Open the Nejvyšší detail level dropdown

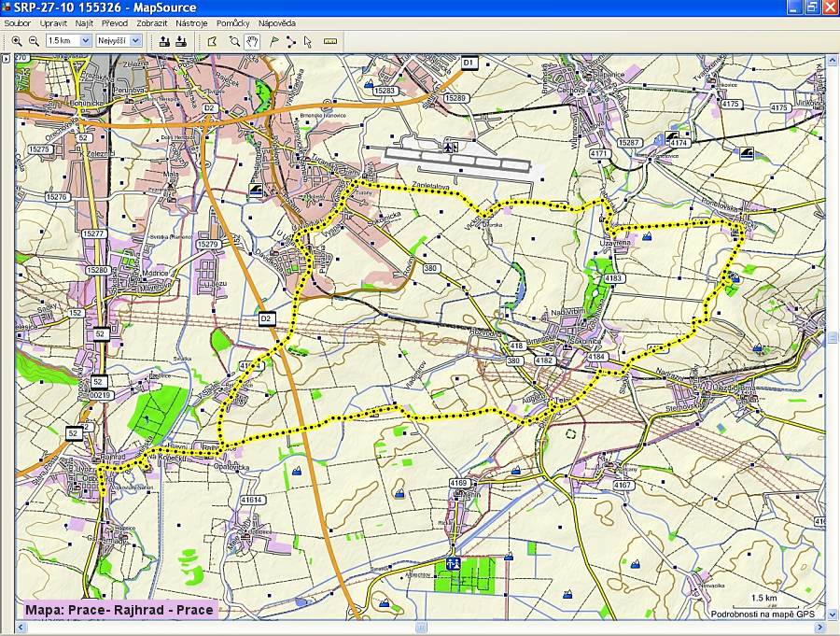[136, 41]
